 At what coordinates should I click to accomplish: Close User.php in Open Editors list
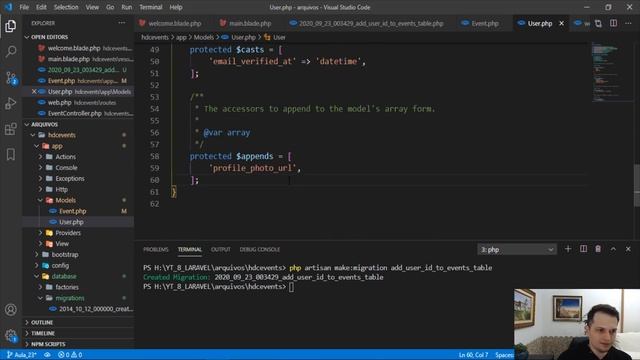34,92
